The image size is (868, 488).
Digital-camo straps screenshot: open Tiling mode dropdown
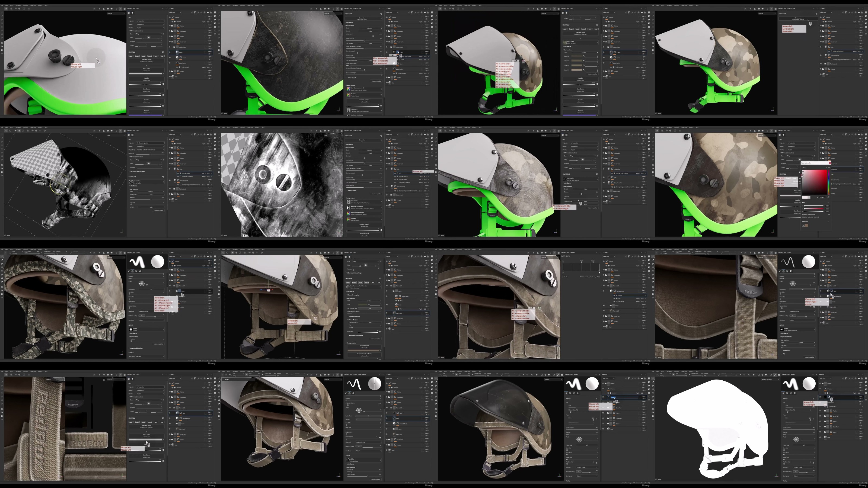pyautogui.click(x=150, y=356)
